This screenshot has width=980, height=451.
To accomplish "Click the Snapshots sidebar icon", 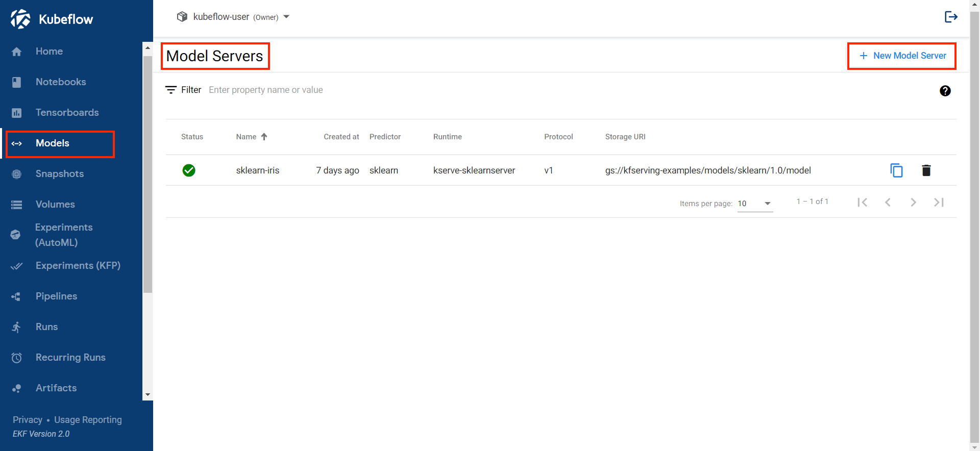I will (17, 174).
